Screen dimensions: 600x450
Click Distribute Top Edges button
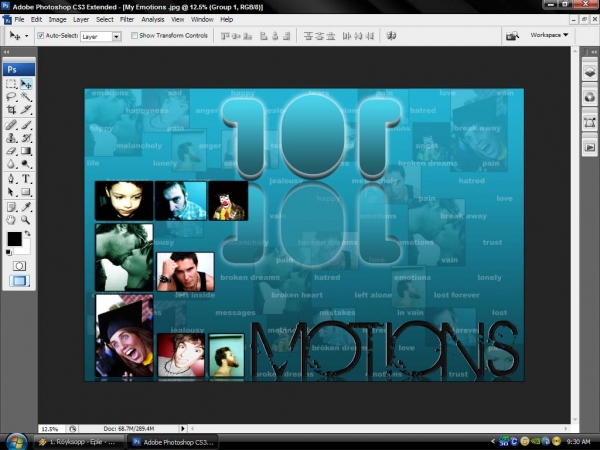pos(308,36)
